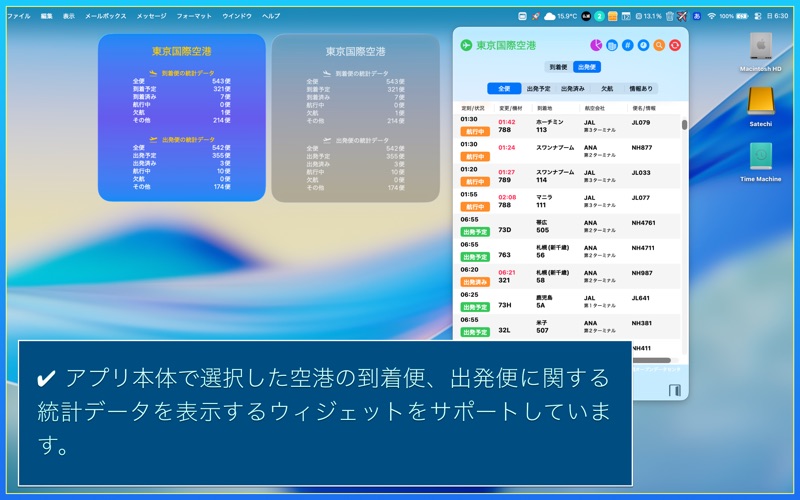Select flight number NH877

click(641, 148)
